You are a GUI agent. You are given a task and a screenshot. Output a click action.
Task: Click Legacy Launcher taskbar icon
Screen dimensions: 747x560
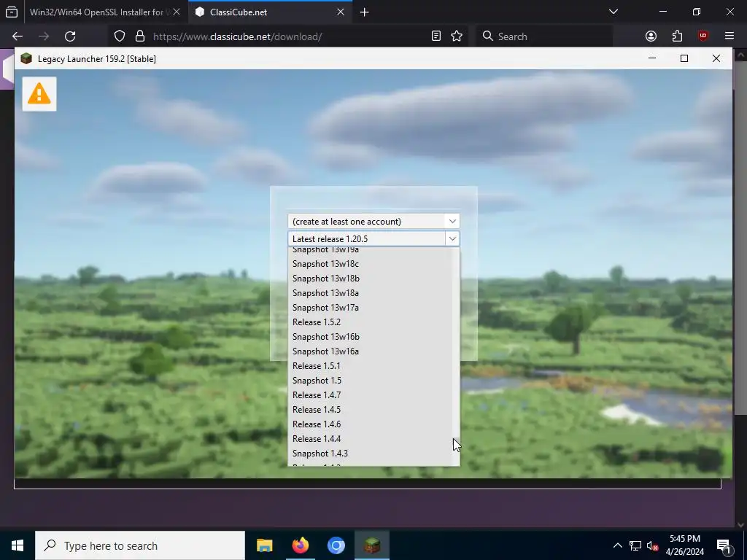[371, 545]
